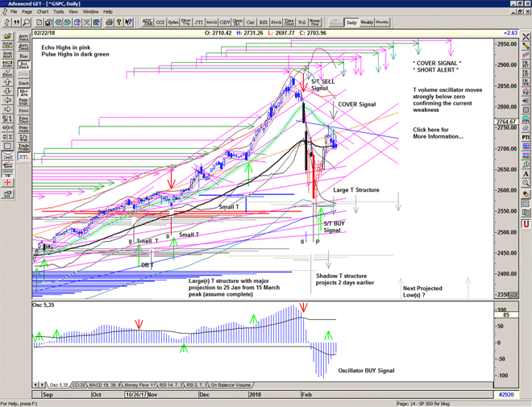
Task: Click the Elliott Trig toolbar icon
Action: [185, 23]
